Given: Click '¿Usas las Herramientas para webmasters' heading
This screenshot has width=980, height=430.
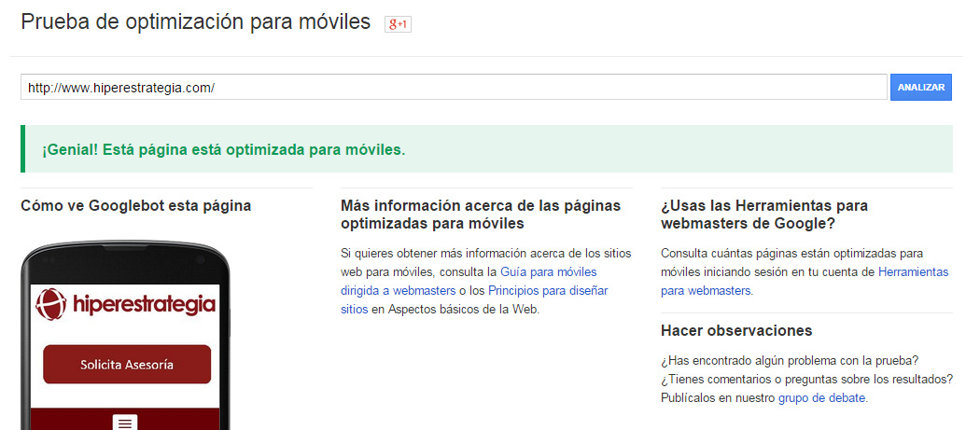Looking at the screenshot, I should click(x=764, y=215).
